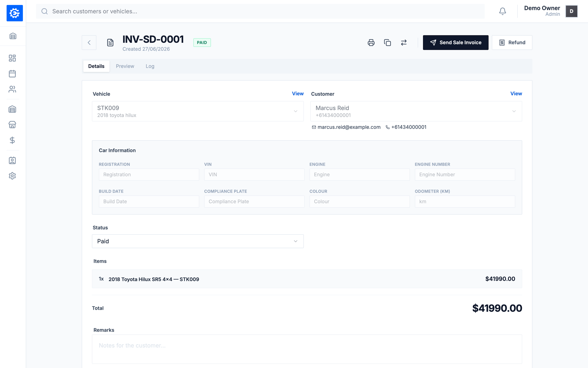Click the search magnifier icon
Viewport: 588px width, 368px height.
pos(45,11)
